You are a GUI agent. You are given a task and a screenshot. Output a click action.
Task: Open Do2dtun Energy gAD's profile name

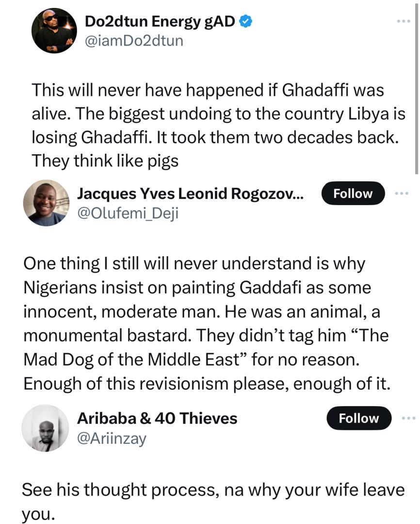point(160,20)
